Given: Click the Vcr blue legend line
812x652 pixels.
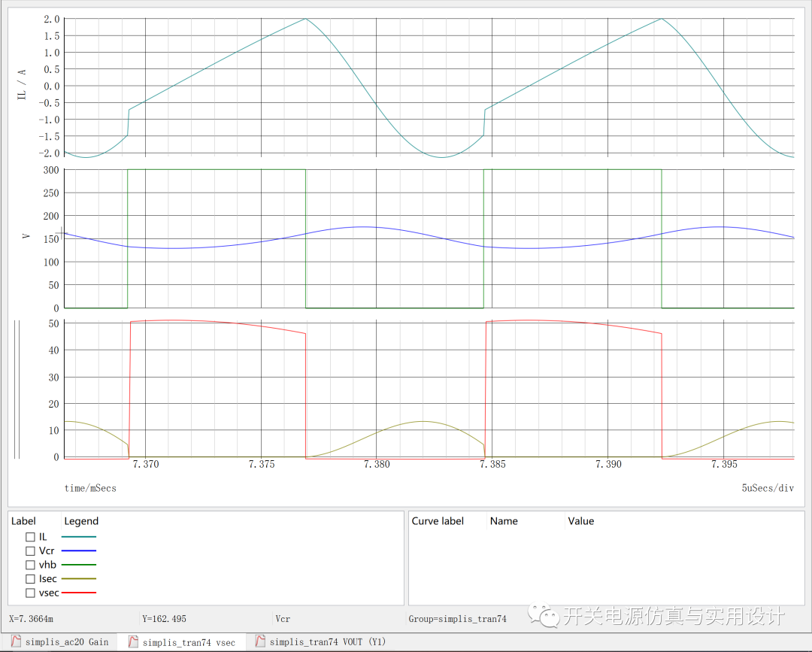Looking at the screenshot, I should tap(79, 551).
